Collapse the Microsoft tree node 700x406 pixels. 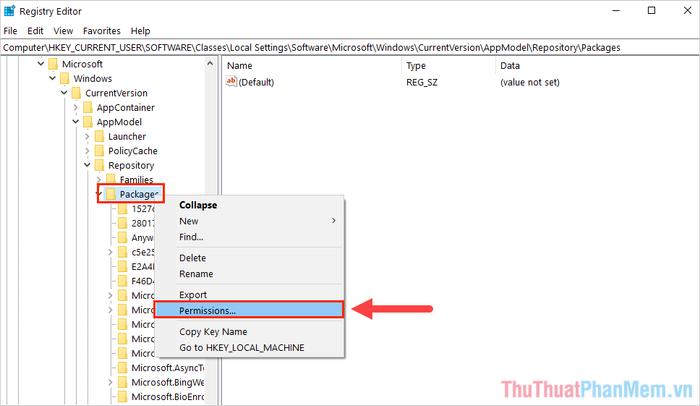[41, 64]
